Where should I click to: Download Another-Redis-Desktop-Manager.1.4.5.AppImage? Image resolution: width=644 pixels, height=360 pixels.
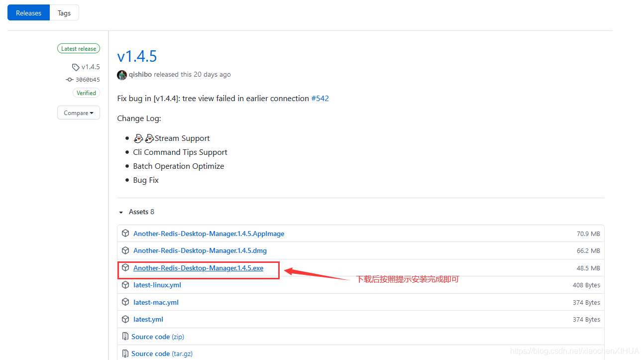click(x=209, y=234)
